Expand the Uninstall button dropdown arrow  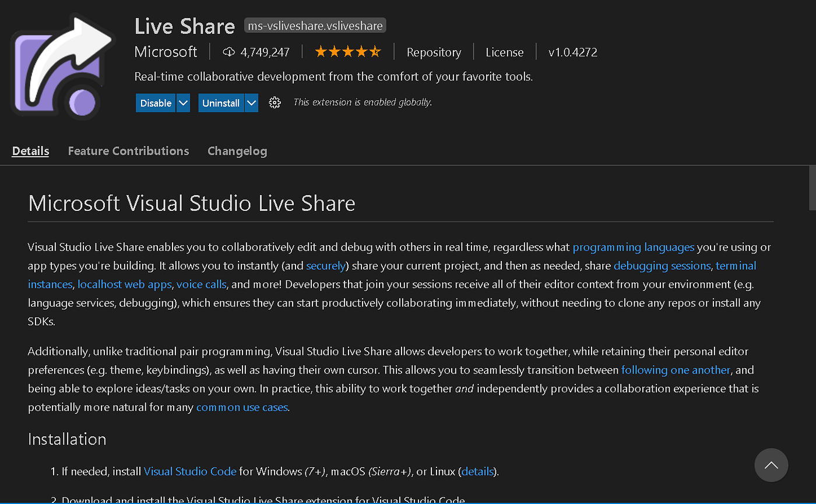pos(251,103)
